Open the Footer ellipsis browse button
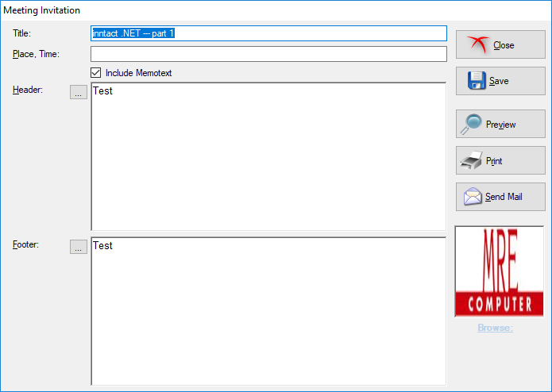Image resolution: width=552 pixels, height=392 pixels. tap(79, 247)
